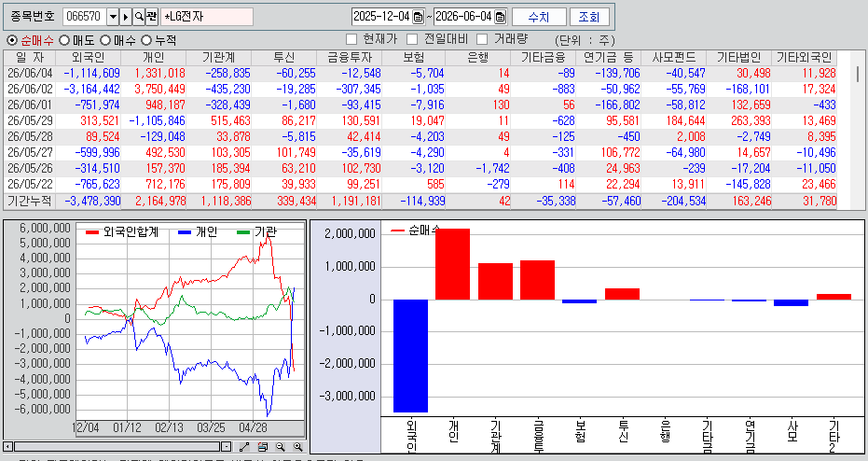Open the end date calendar picker

point(501,17)
